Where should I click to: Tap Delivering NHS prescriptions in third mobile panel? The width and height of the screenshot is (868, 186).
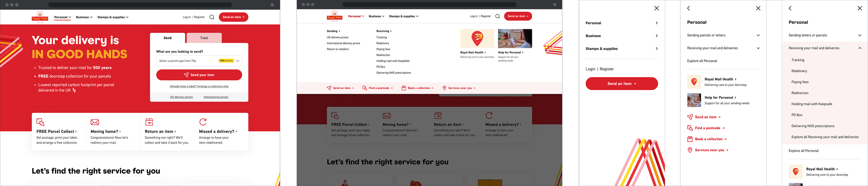[x=813, y=126]
